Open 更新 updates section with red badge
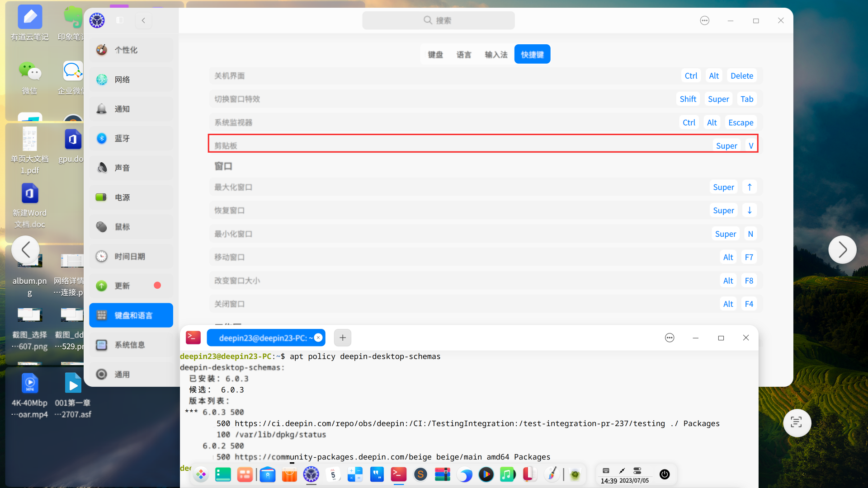The image size is (868, 488). point(121,286)
